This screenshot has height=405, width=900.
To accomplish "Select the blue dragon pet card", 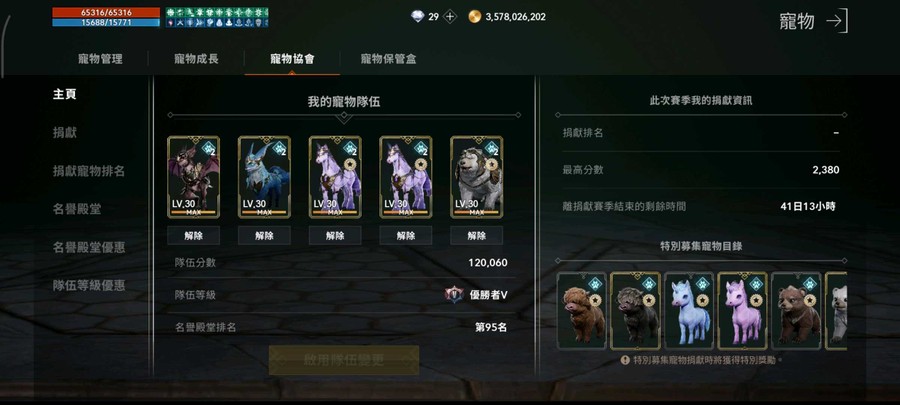I will click(264, 177).
